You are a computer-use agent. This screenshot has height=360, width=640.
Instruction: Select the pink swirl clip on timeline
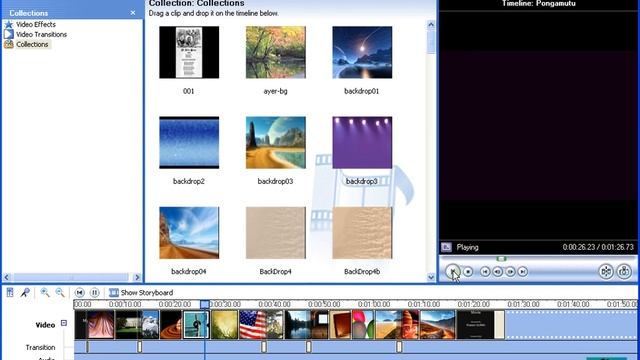click(x=101, y=325)
